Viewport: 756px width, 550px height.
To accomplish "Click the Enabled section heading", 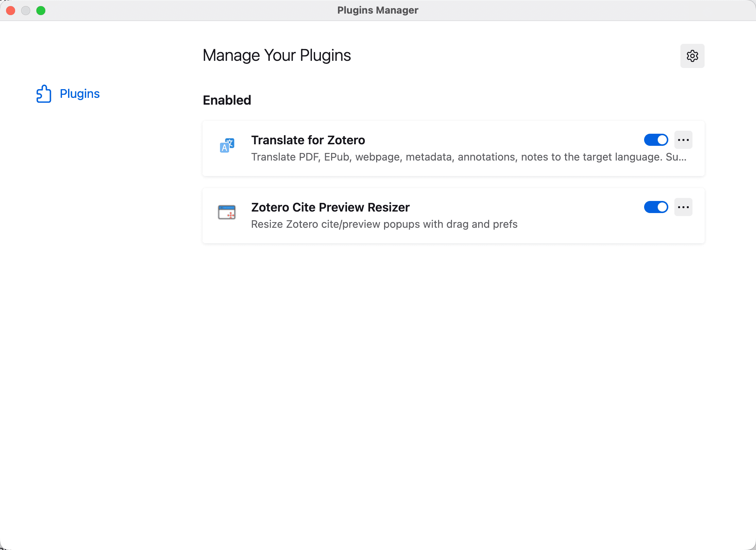I will pyautogui.click(x=227, y=100).
